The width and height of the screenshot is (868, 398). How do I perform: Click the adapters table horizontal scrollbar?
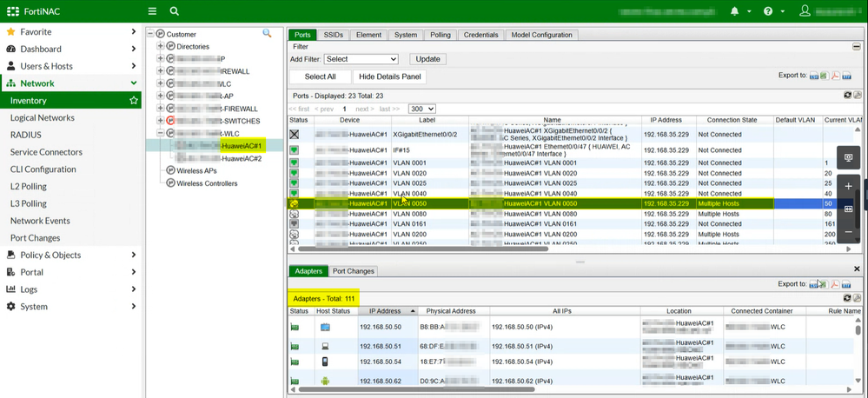point(417,390)
